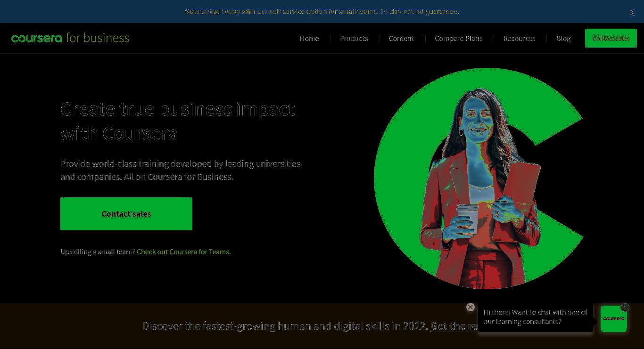Open the Coursera chat widget icon
Image resolution: width=644 pixels, height=349 pixels.
click(614, 319)
